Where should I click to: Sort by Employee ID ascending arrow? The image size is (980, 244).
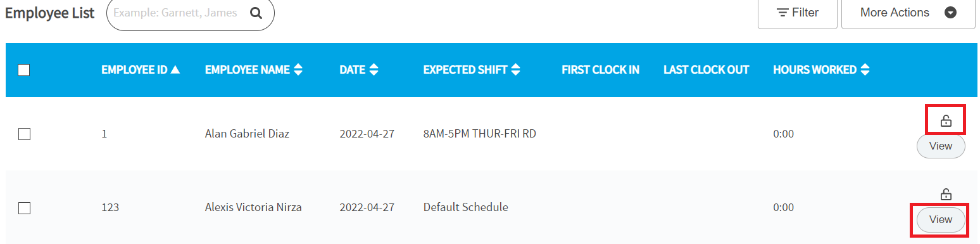pos(175,70)
